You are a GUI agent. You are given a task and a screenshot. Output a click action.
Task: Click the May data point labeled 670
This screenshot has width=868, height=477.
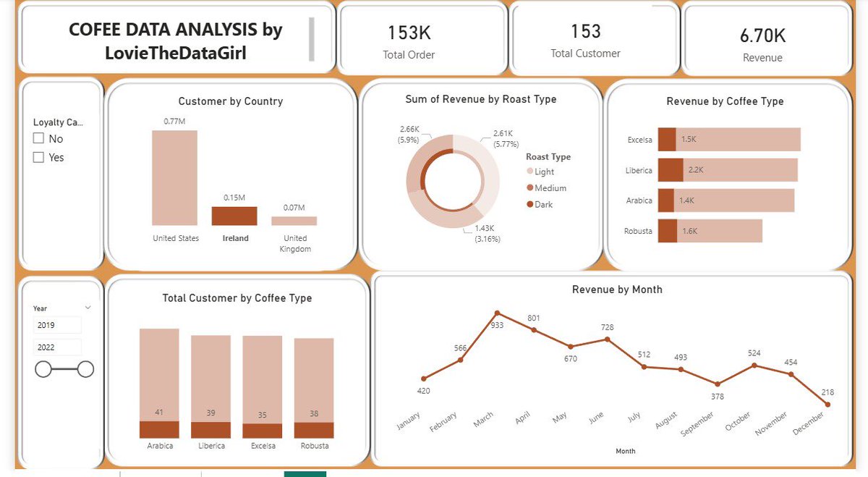point(571,347)
